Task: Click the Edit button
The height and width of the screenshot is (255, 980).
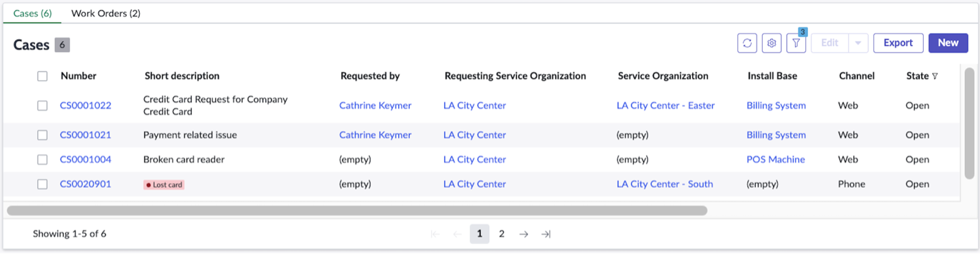Action: 830,42
